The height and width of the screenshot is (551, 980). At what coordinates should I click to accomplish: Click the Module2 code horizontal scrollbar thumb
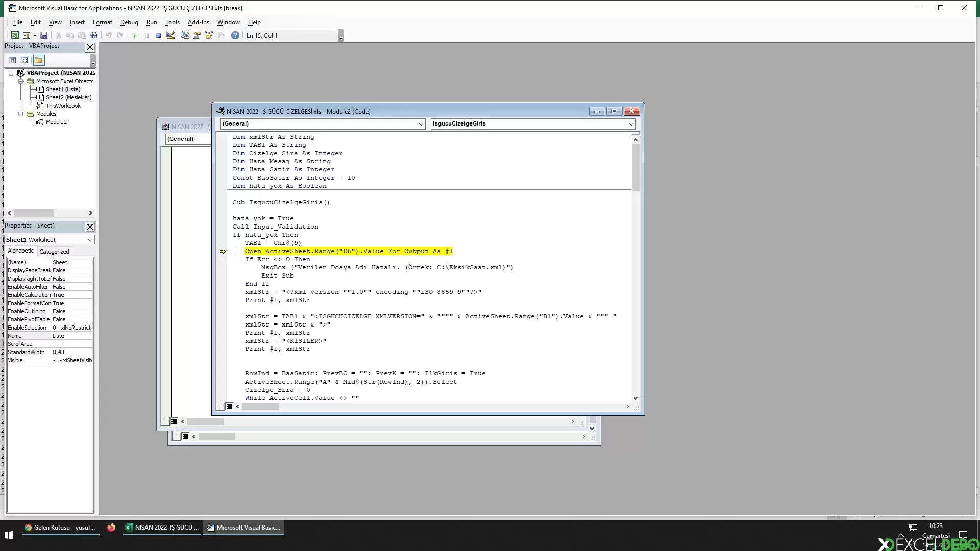(260, 407)
